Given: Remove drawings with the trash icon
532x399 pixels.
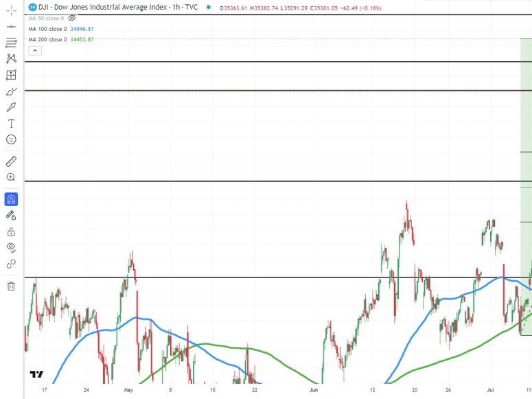Looking at the screenshot, I should pos(11,286).
